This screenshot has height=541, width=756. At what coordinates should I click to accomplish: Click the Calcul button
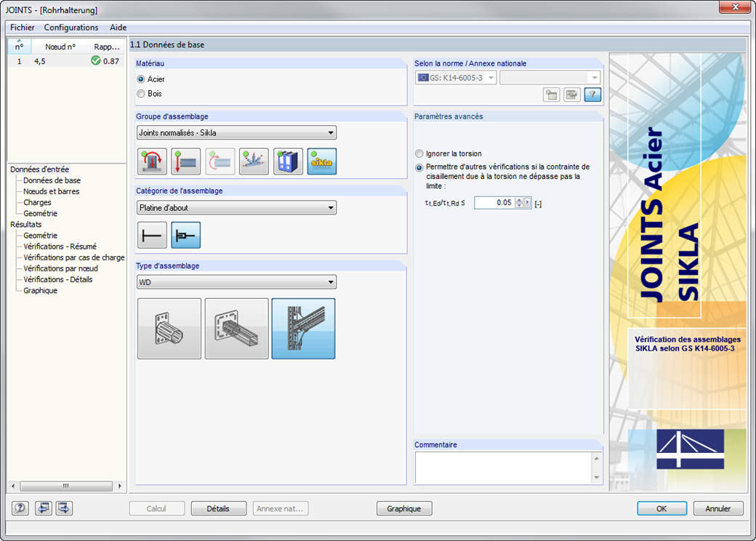(157, 509)
